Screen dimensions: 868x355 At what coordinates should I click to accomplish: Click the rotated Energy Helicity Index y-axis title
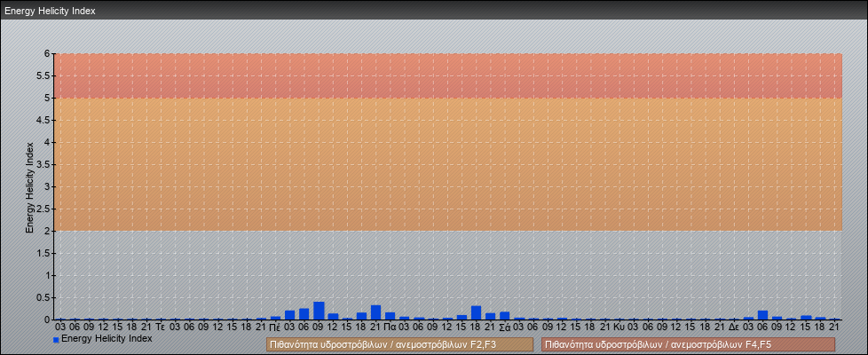coord(29,186)
